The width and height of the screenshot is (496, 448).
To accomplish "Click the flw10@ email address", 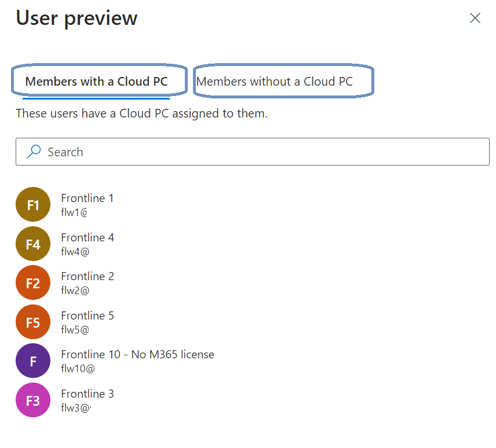I will [77, 368].
